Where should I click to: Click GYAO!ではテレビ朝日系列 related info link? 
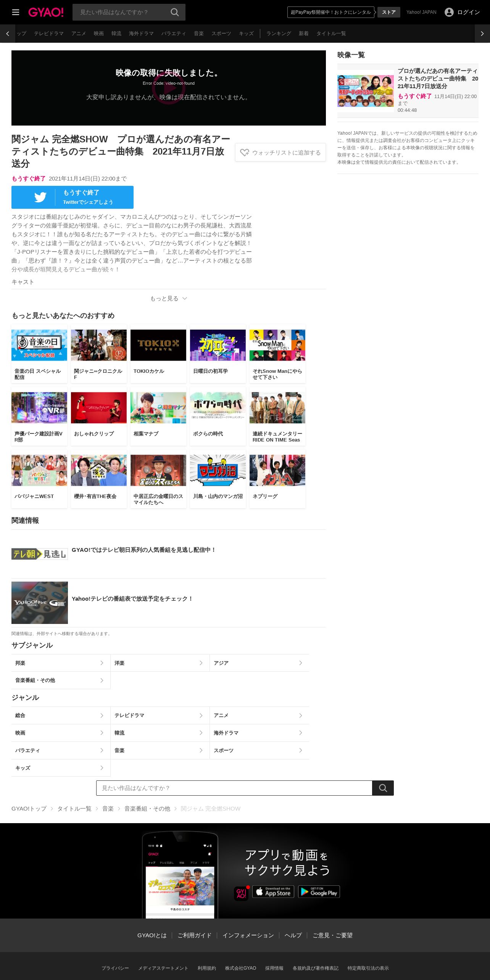point(143,550)
